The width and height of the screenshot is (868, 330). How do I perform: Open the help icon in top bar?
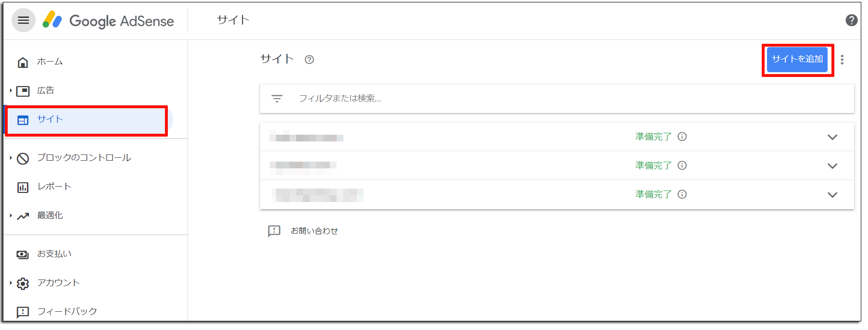(x=851, y=20)
